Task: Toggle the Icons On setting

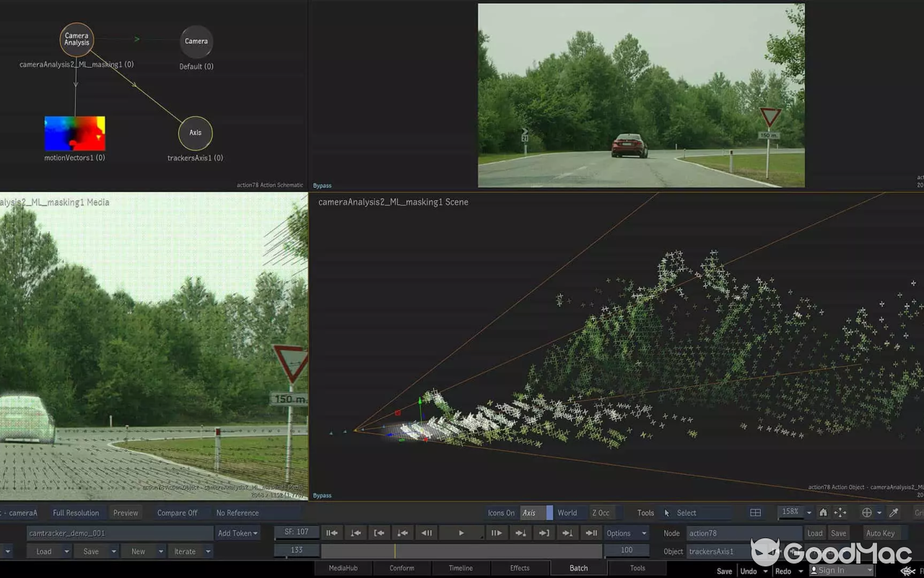Action: (x=500, y=512)
